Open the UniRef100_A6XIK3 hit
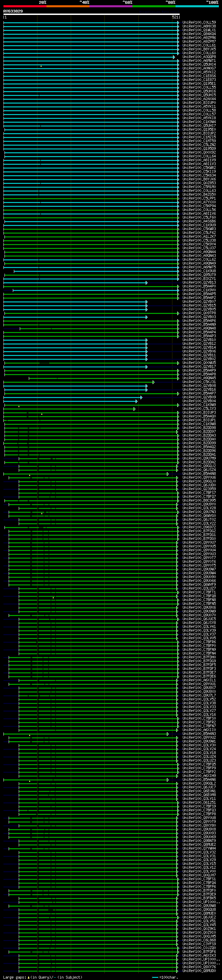 pyautogui.click(x=199, y=955)
